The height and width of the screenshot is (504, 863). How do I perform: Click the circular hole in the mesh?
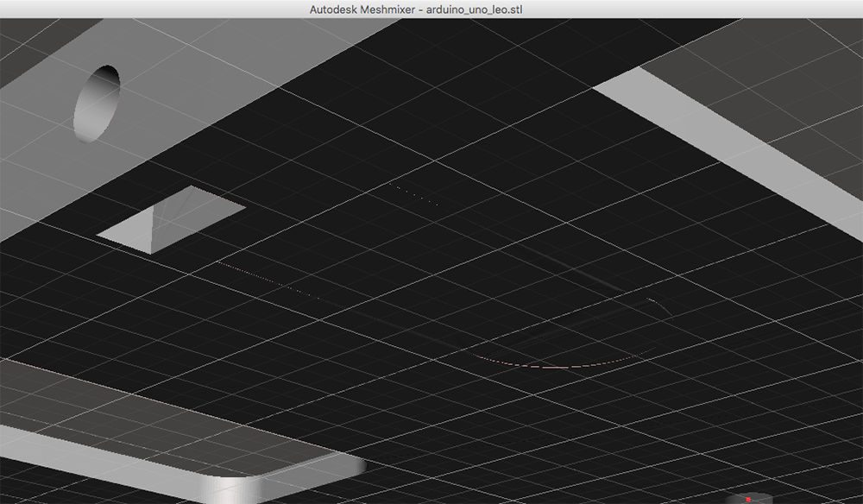(97, 104)
